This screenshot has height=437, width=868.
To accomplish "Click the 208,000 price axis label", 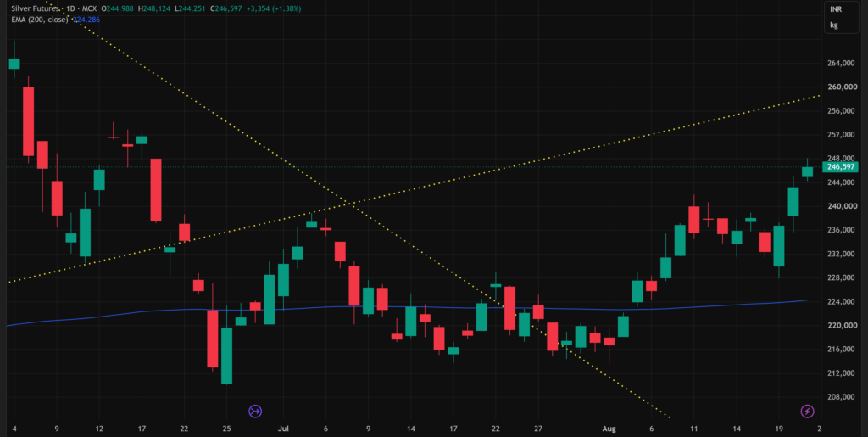I will pyautogui.click(x=840, y=396).
